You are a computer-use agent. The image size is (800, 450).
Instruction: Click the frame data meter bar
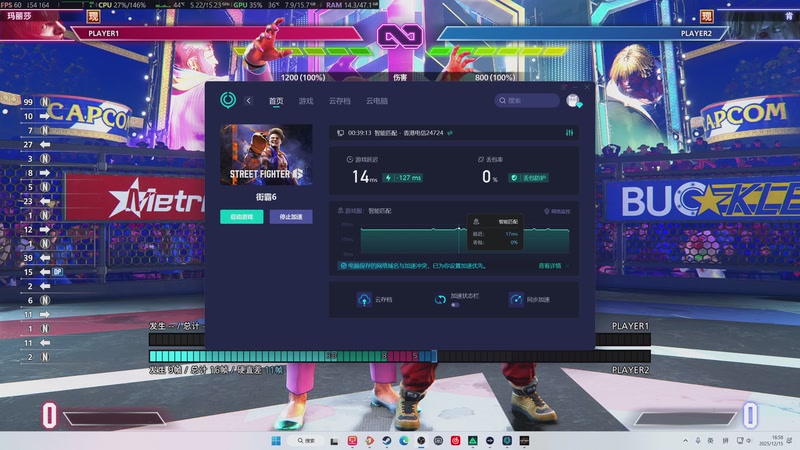399,356
